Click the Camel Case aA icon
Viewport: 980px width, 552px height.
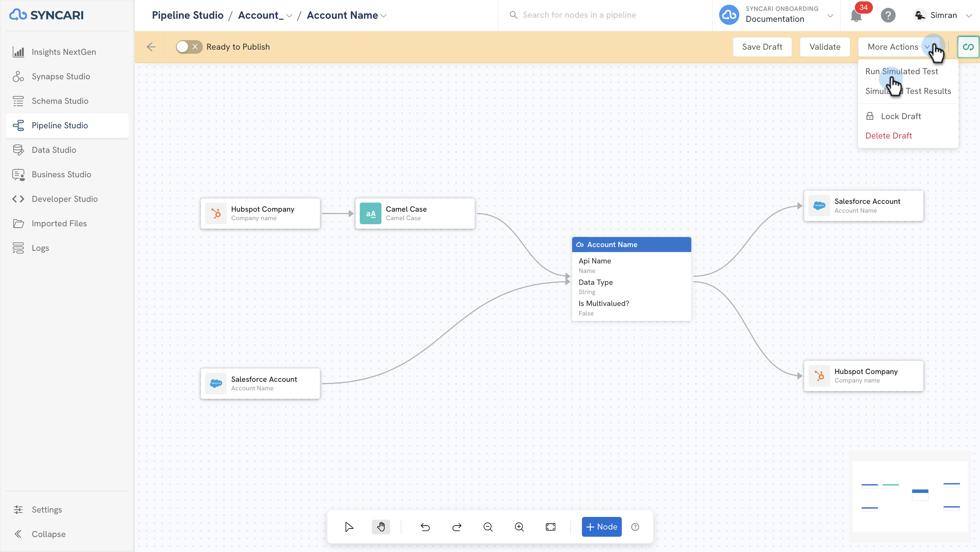(370, 213)
